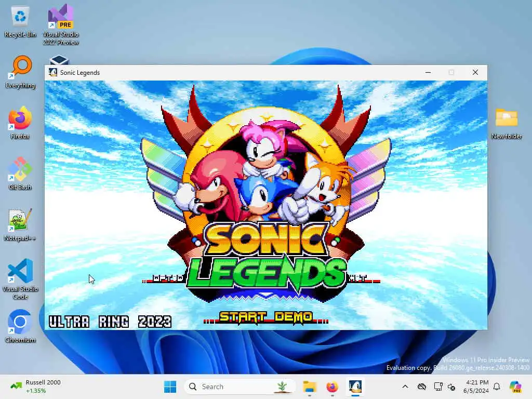Open the New folder on the desktop
532x399 pixels.
point(507,124)
